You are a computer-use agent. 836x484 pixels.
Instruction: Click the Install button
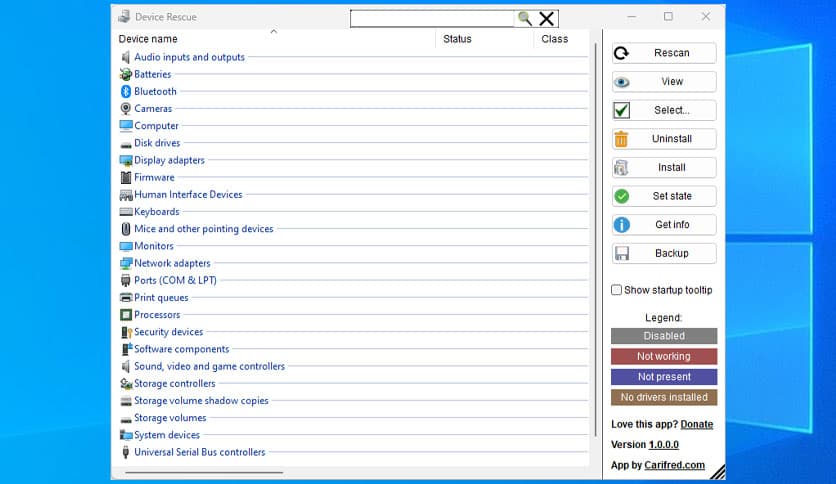[x=664, y=167]
